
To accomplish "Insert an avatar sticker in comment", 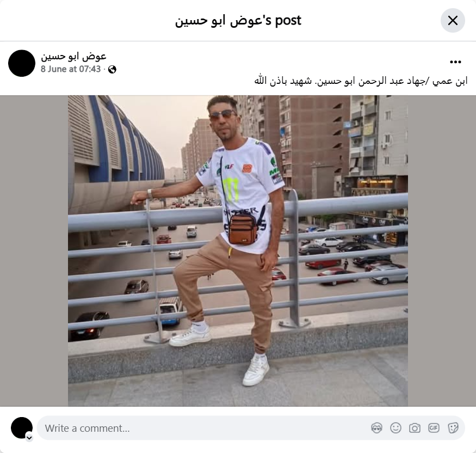I will tap(376, 428).
